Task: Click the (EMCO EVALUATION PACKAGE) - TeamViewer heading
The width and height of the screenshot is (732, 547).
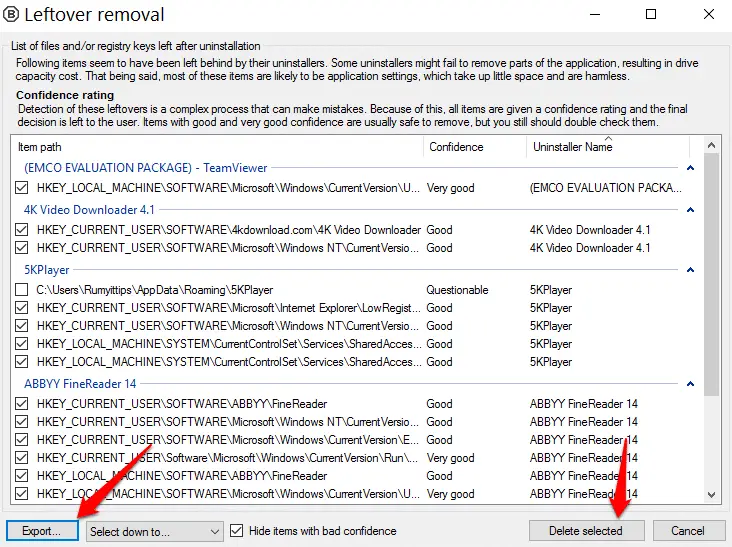Action: pos(146,168)
